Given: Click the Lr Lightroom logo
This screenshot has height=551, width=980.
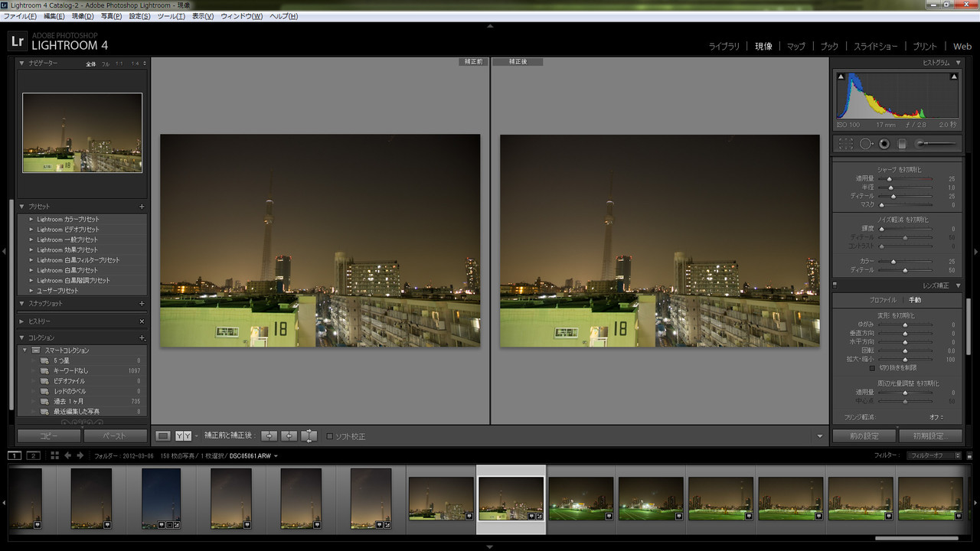Looking at the screenshot, I should click(17, 41).
